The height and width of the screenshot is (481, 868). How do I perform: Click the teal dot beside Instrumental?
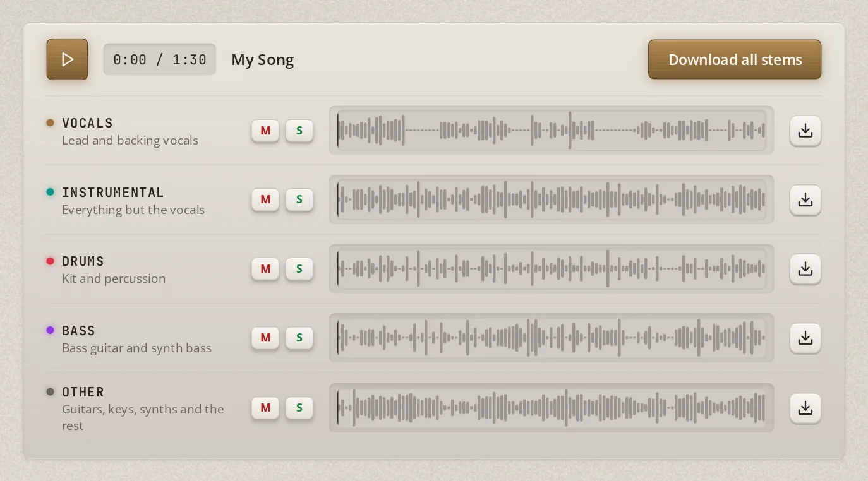tap(51, 192)
